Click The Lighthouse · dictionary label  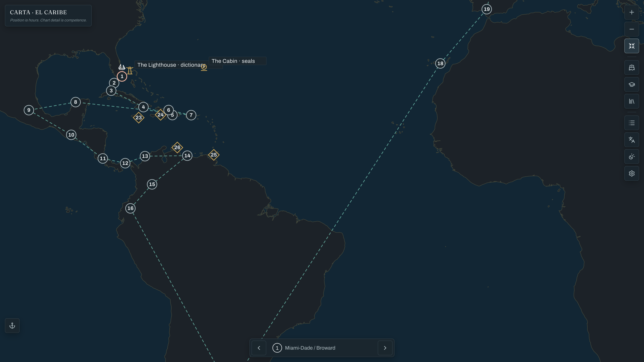[x=171, y=65]
